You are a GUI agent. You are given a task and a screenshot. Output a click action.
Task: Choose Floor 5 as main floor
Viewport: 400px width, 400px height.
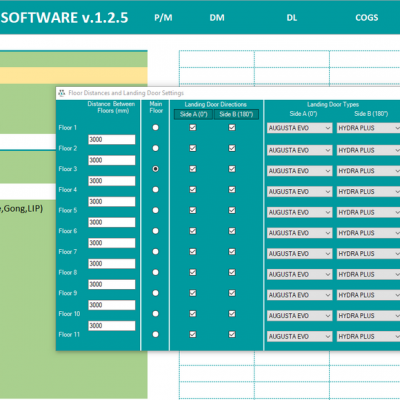(155, 210)
